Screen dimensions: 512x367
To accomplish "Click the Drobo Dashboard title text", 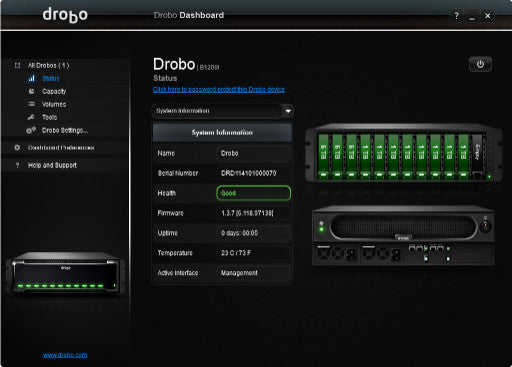I will point(189,15).
